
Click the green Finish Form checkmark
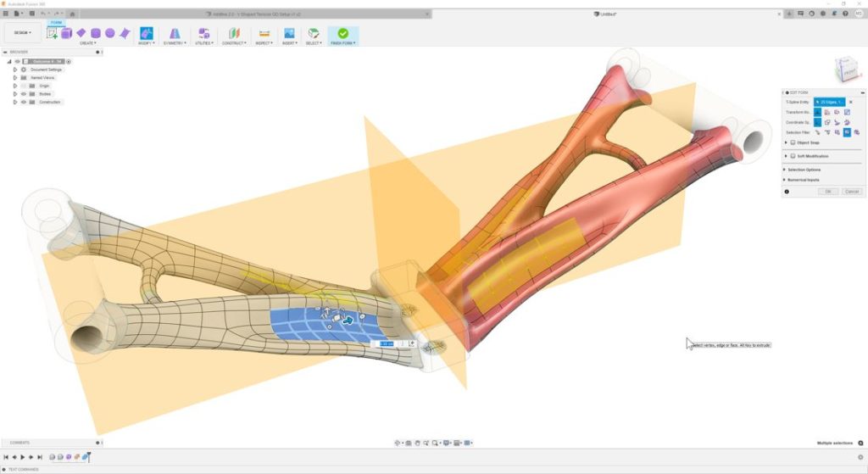[343, 33]
